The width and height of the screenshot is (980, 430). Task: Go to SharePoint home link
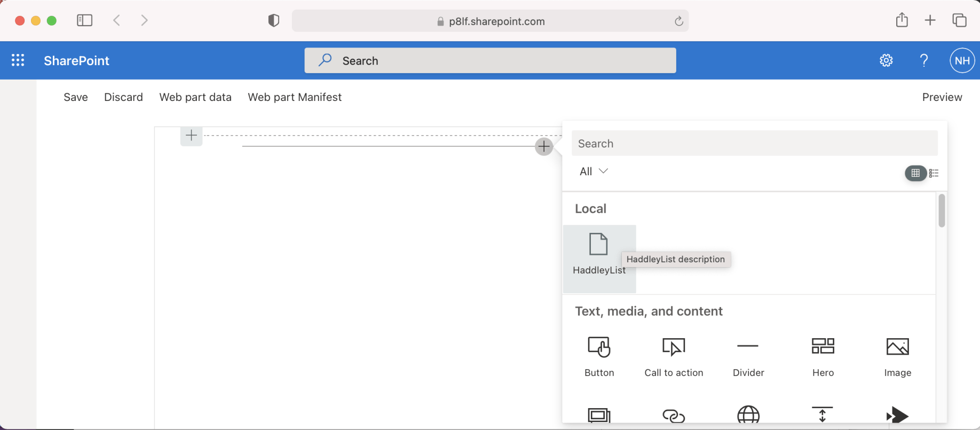76,61
